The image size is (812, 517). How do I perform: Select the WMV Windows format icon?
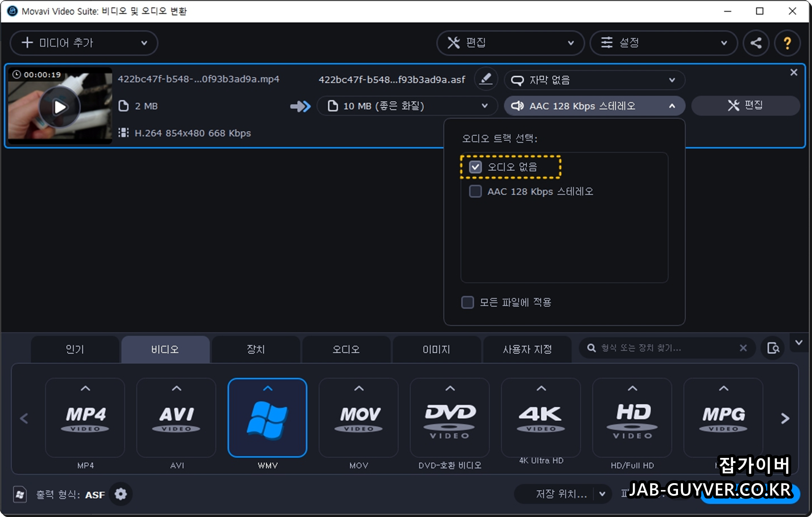[268, 418]
